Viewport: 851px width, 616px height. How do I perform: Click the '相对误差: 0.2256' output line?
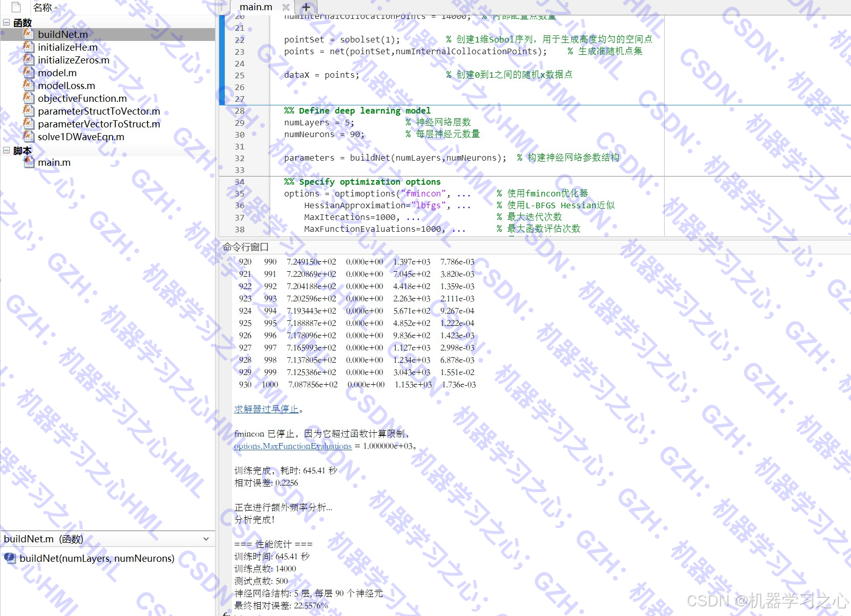[x=266, y=482]
